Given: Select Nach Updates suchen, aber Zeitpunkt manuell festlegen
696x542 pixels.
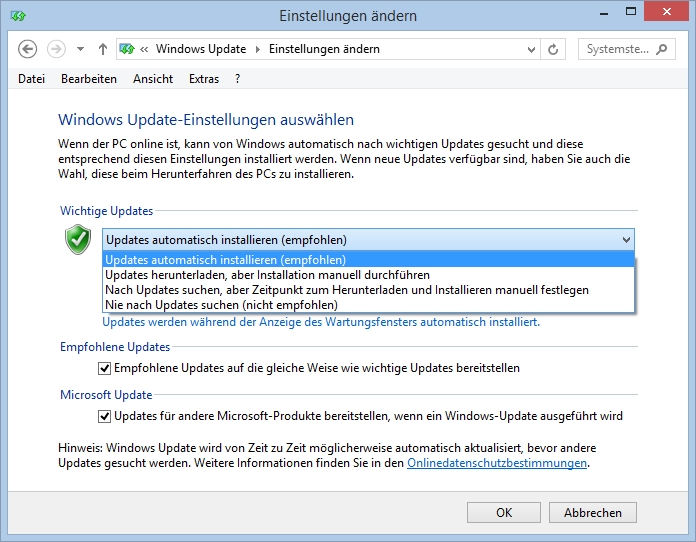Looking at the screenshot, I should [368, 290].
